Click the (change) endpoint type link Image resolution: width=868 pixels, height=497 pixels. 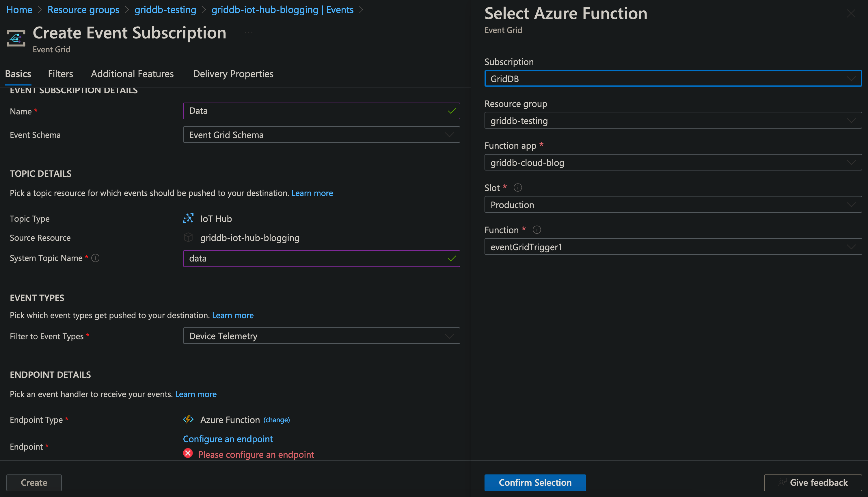point(277,420)
